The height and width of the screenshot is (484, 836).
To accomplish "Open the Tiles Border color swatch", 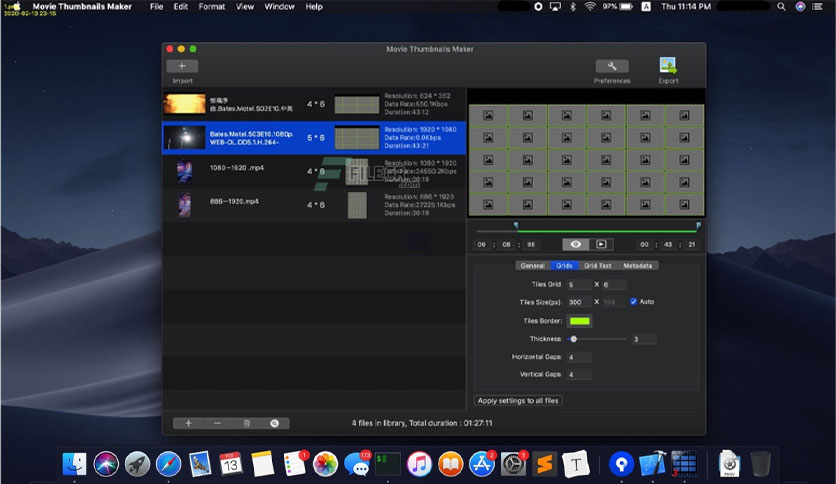I will coord(580,321).
